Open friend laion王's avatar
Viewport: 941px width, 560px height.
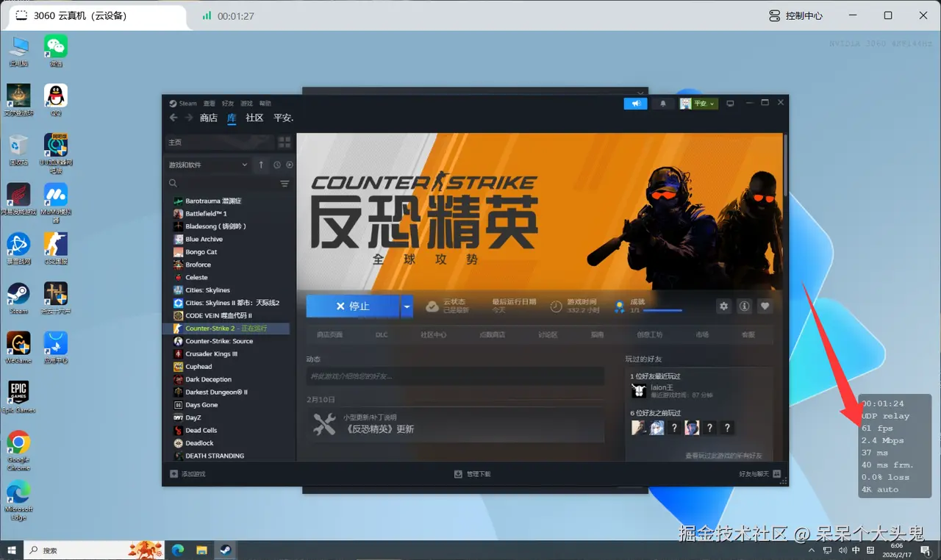coord(638,390)
